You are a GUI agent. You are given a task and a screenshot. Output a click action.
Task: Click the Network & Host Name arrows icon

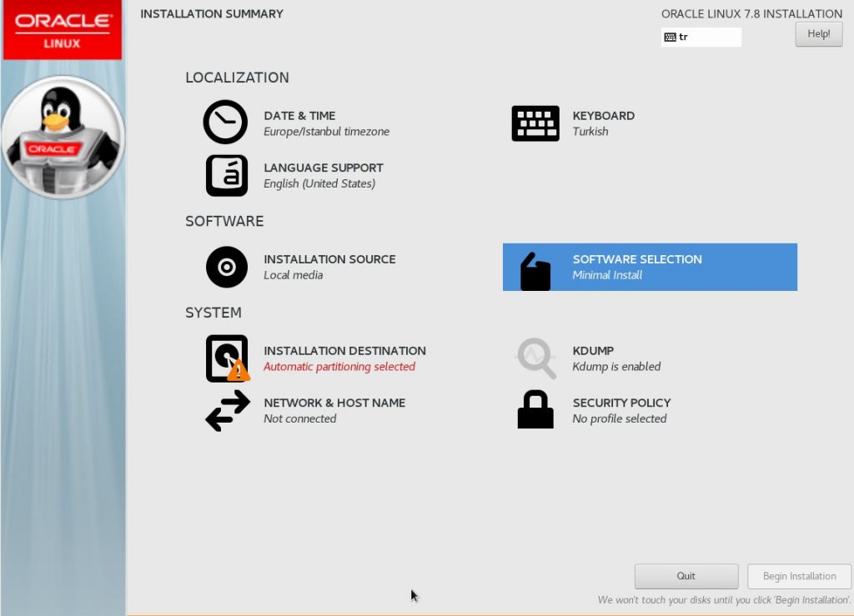[x=228, y=411]
